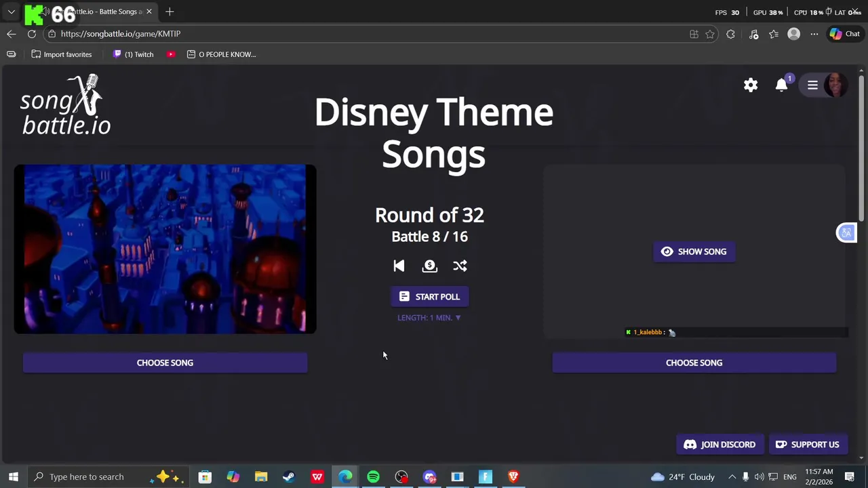This screenshot has width=868, height=488.
Task: Open the volume control tray icon
Action: click(x=759, y=476)
